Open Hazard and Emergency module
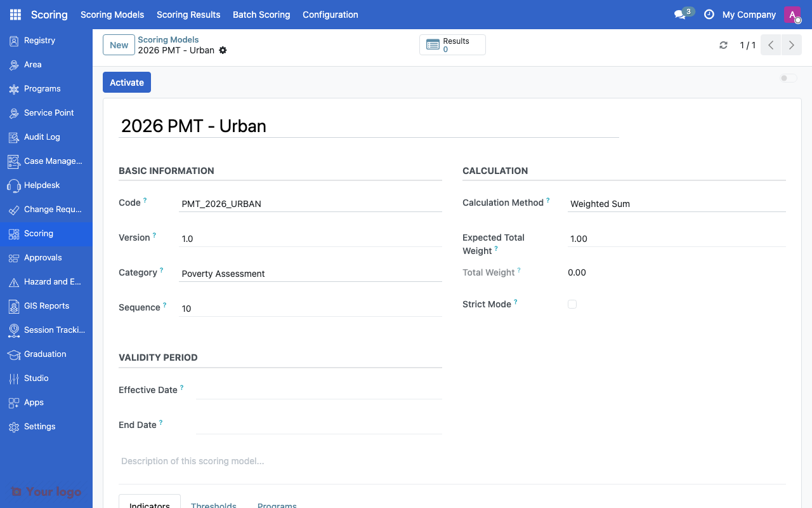Screen dimensions: 812x508 (x=46, y=282)
